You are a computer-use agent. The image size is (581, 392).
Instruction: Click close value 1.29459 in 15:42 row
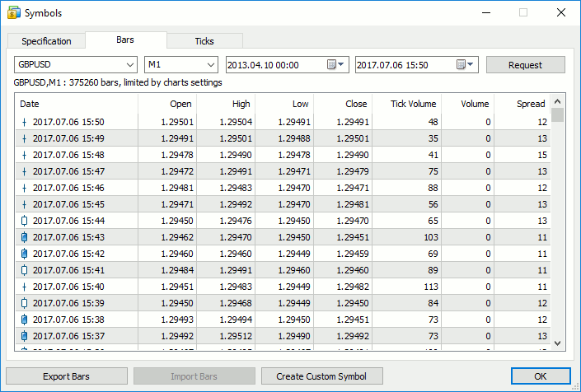[353, 254]
